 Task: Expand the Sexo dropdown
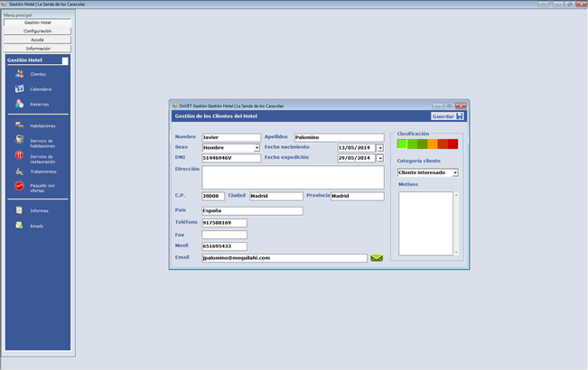tap(257, 147)
